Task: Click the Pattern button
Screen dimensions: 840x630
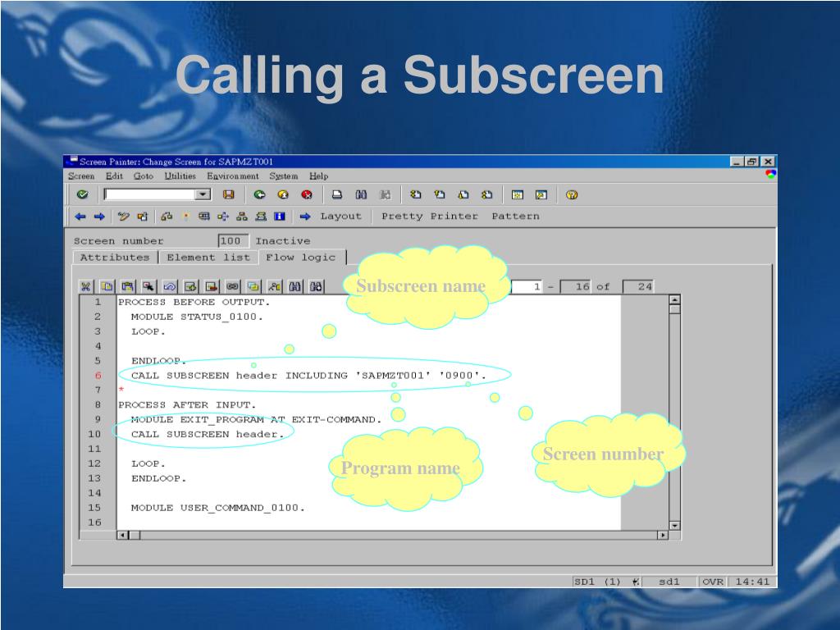Action: [515, 217]
